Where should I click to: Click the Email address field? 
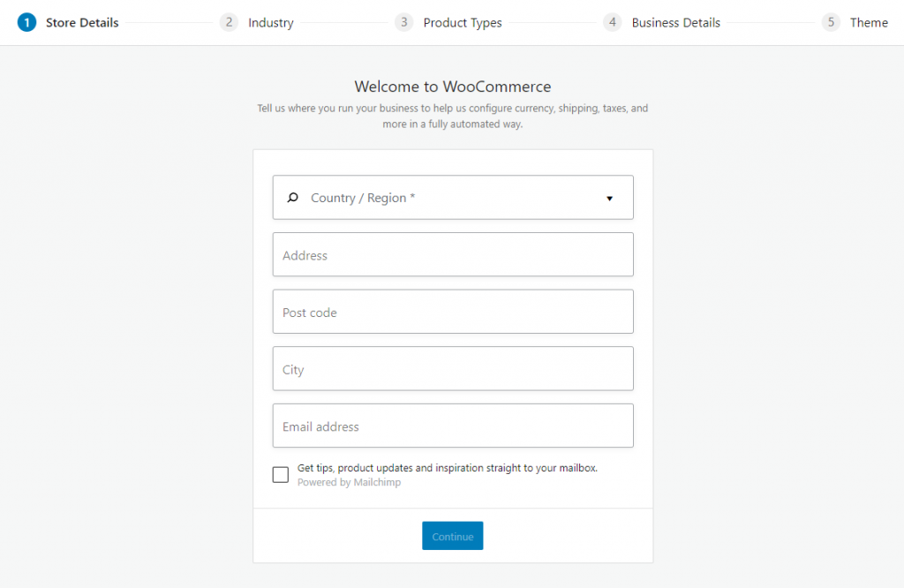(x=452, y=426)
